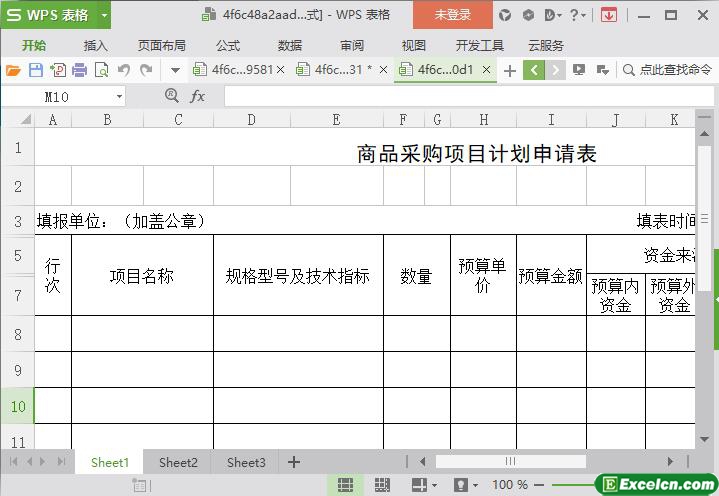Expand quick access toolbar dropdown arrow
The height and width of the screenshot is (496, 719).
pyautogui.click(x=175, y=71)
